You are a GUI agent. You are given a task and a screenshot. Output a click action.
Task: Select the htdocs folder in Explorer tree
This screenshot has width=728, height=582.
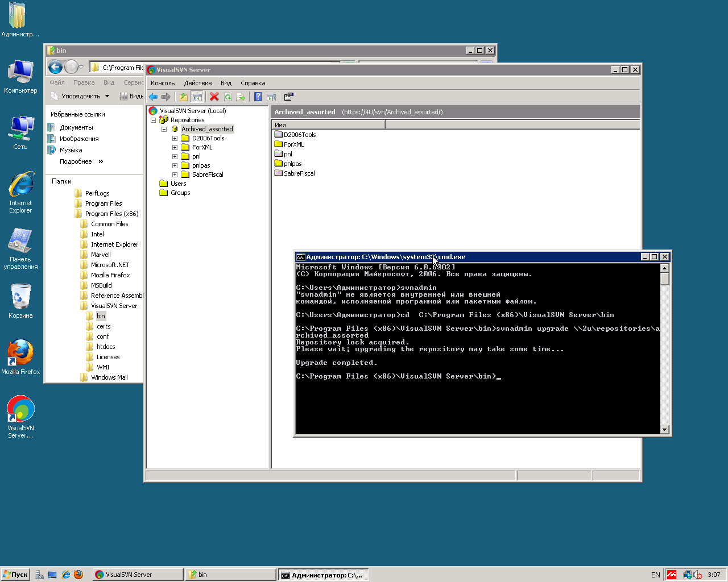point(106,347)
